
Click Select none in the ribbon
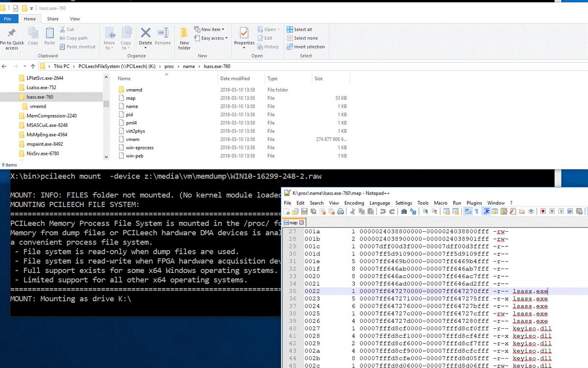pyautogui.click(x=302, y=38)
